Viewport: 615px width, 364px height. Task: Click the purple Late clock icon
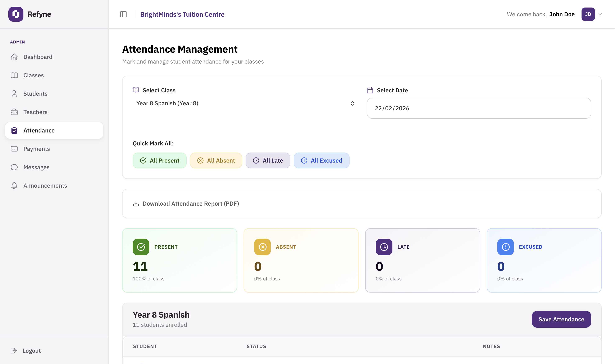(384, 247)
